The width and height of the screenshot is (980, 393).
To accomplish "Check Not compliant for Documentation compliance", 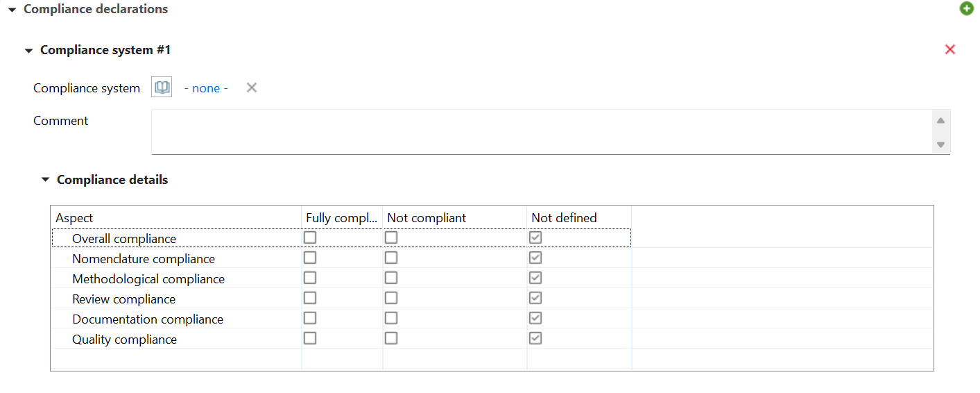I will point(391,318).
